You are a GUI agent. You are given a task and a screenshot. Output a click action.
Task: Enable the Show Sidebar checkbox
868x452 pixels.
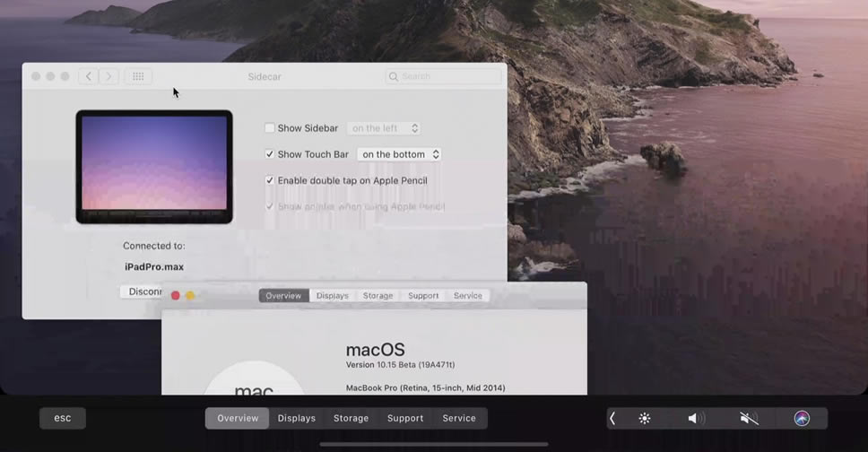point(270,128)
